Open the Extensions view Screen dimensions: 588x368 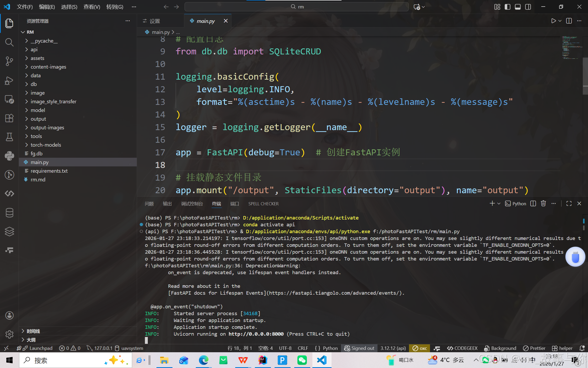pos(9,118)
